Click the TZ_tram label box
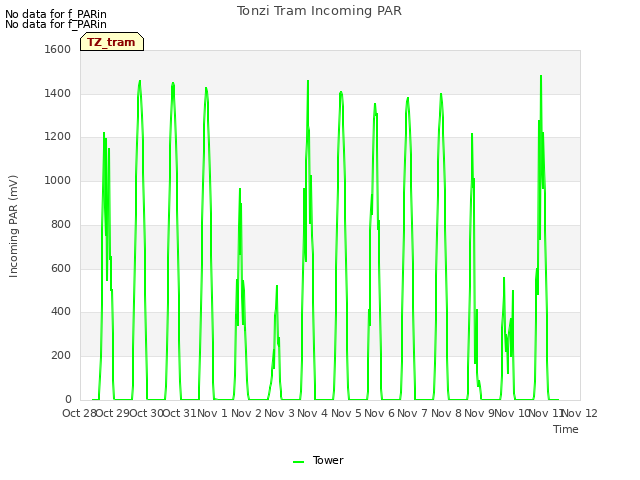 (112, 42)
